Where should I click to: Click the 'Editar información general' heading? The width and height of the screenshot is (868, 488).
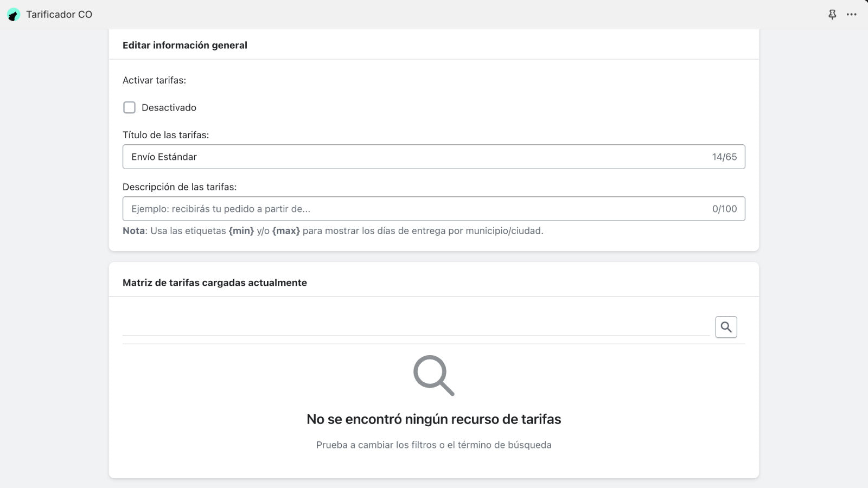click(185, 45)
